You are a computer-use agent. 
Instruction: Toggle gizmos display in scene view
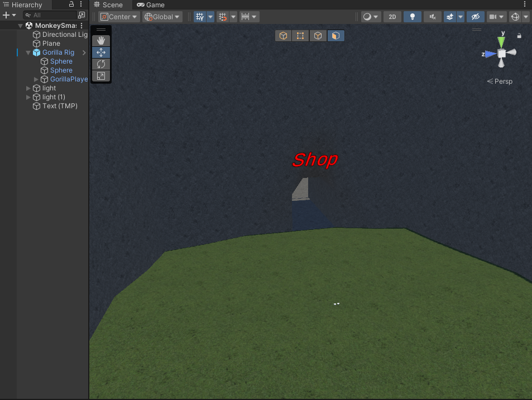point(515,17)
